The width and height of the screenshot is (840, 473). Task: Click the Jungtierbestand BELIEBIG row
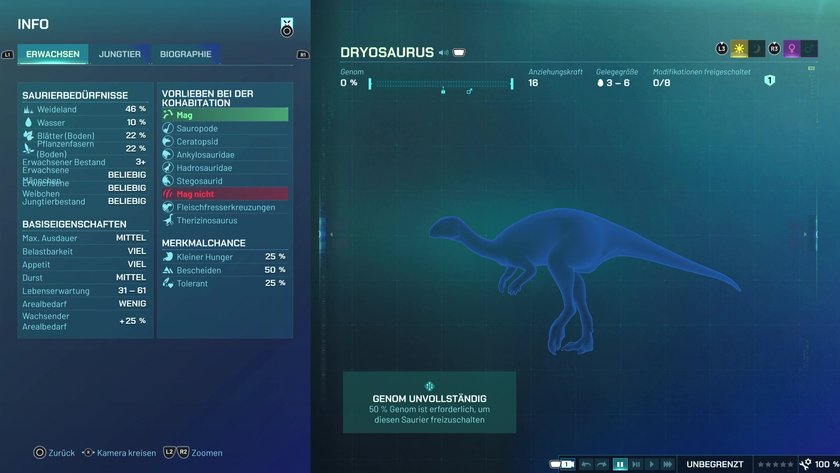[84, 201]
